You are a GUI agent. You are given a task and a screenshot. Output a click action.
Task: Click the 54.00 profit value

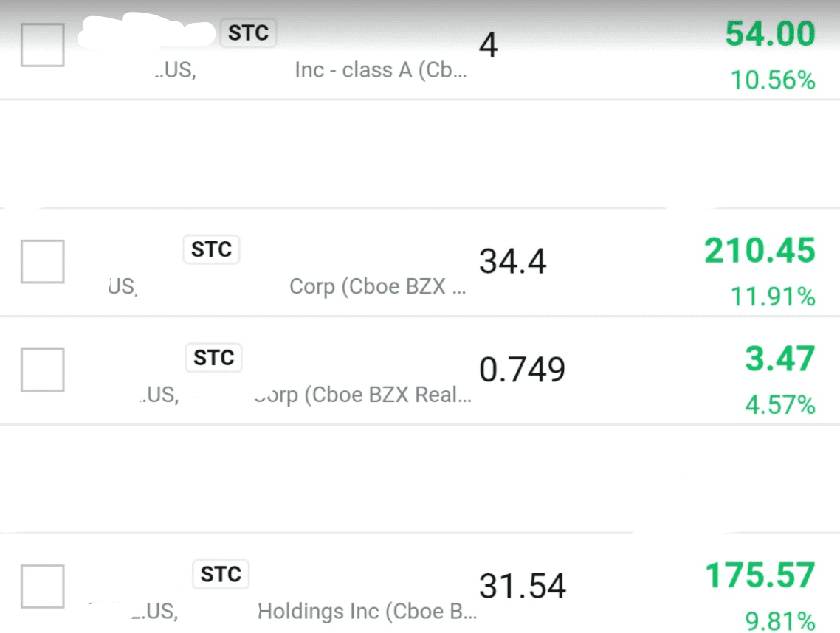pos(770,35)
